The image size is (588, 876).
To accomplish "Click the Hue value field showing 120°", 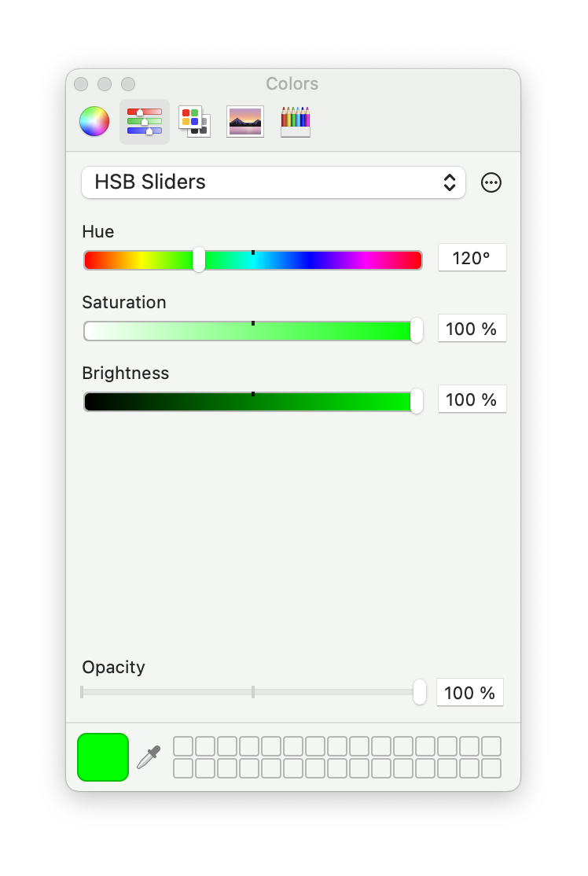I will 472,258.
